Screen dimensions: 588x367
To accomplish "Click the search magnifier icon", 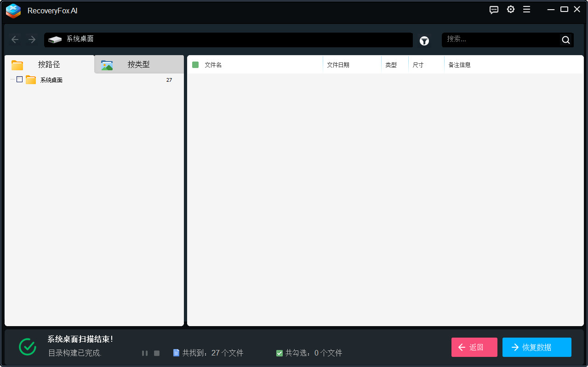I will tap(565, 40).
